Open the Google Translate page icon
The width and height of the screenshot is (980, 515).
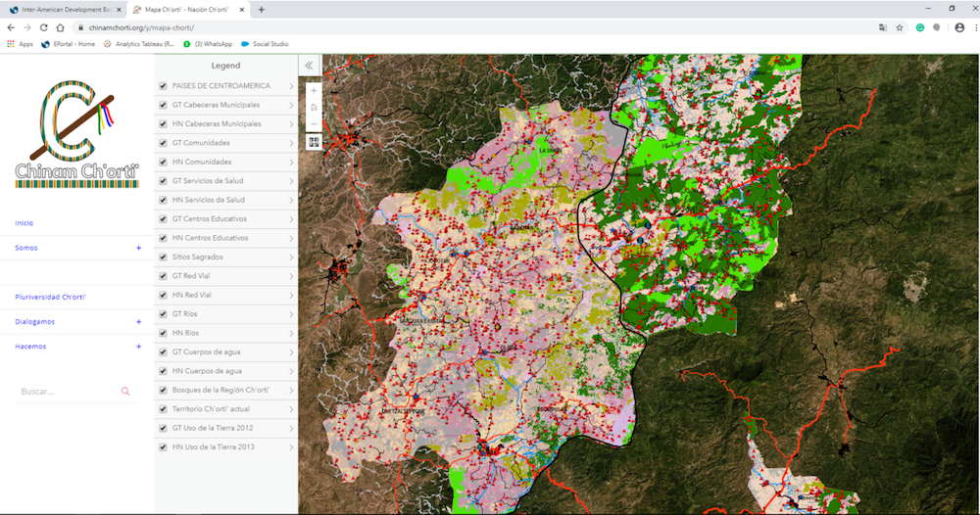click(882, 27)
